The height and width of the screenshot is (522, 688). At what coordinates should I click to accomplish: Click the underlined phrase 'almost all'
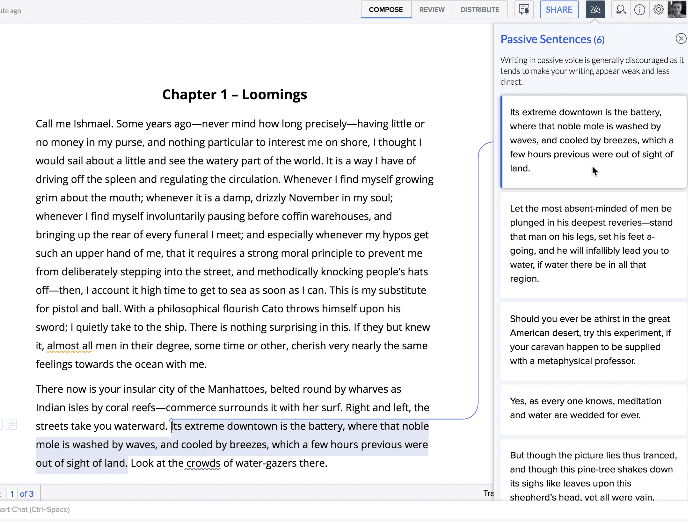(70, 346)
